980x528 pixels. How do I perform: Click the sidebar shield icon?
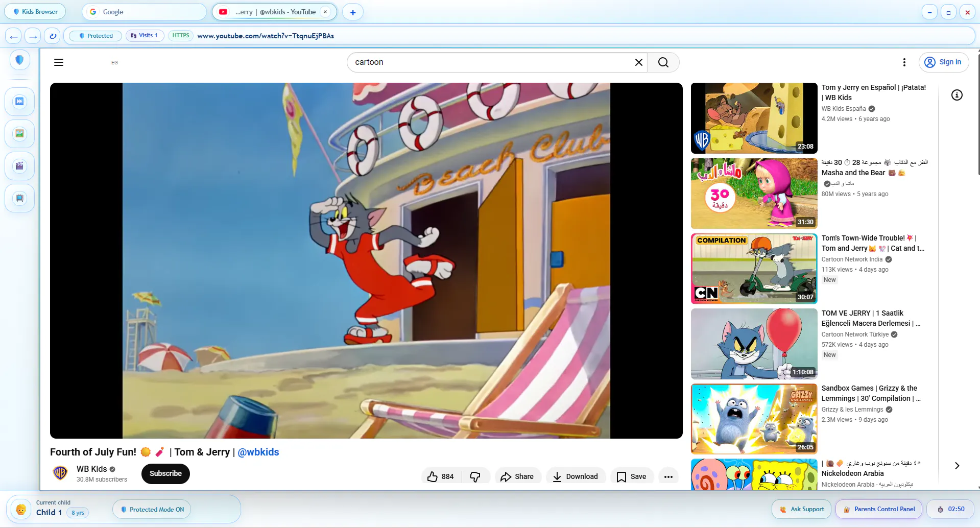20,60
